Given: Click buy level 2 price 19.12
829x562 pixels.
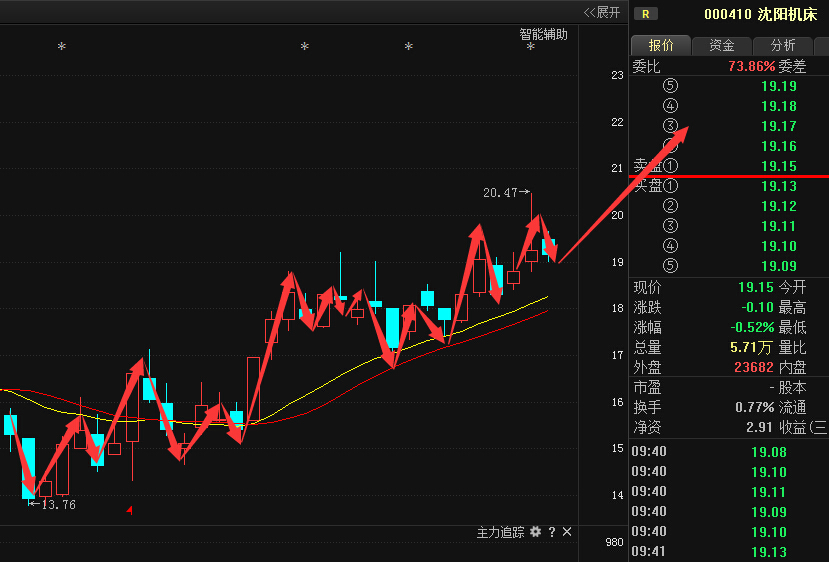Looking at the screenshot, I should (779, 206).
